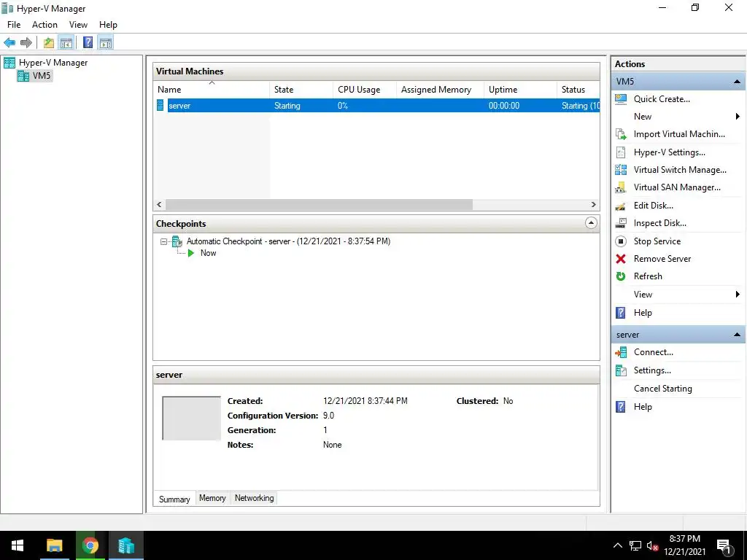Open File Explorer from the taskbar

[54, 545]
